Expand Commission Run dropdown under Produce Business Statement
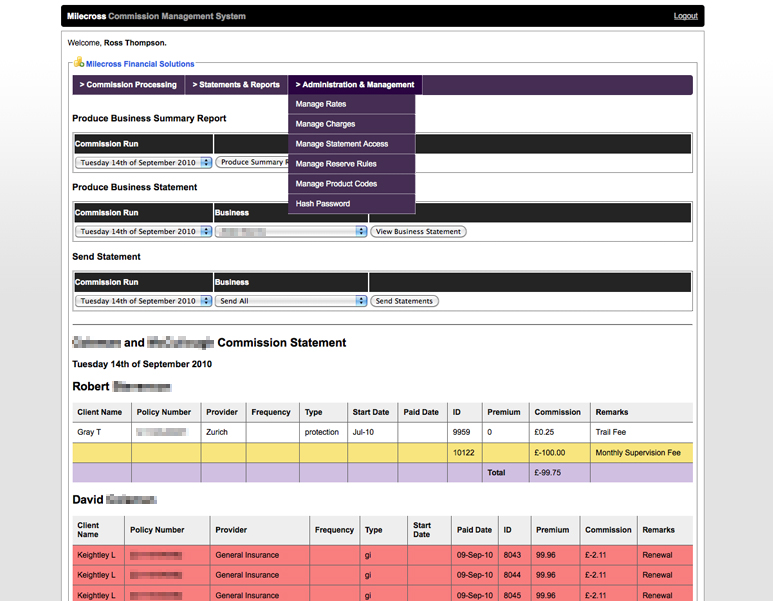Viewport: 773px width, 601px height. [144, 231]
